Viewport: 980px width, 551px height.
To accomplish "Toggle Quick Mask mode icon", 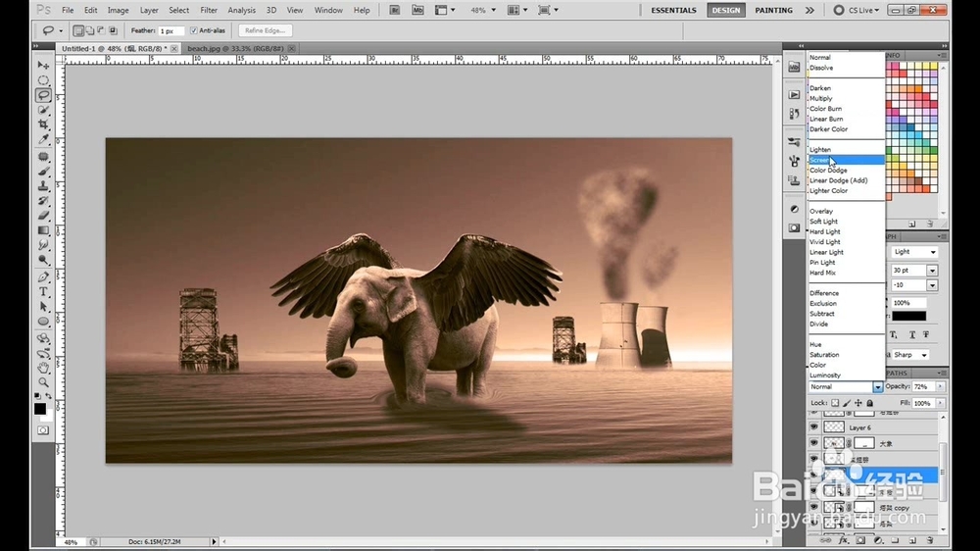I will (x=42, y=430).
